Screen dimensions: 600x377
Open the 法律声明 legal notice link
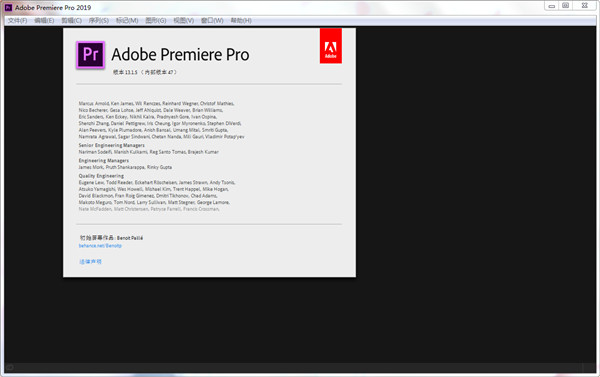tap(90, 262)
